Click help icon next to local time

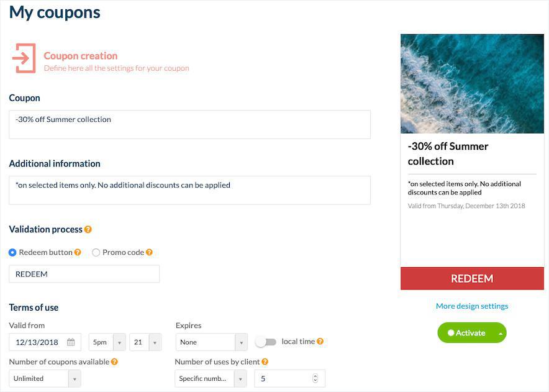tap(320, 342)
